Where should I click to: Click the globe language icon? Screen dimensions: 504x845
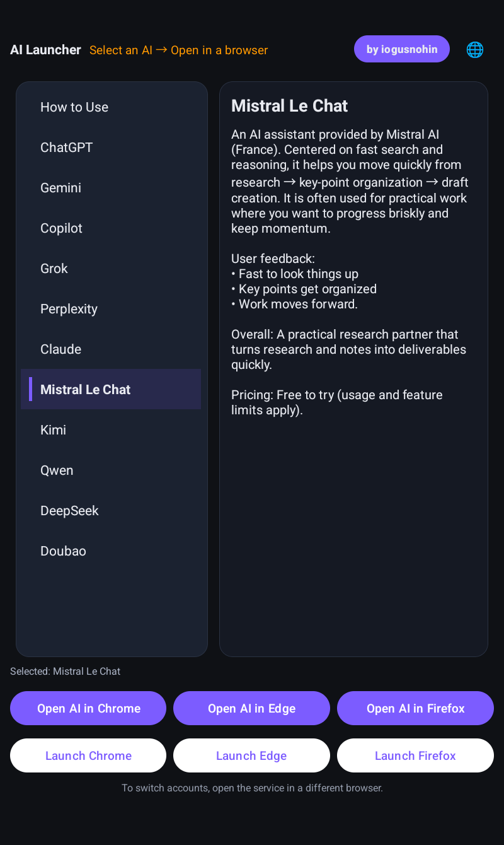pos(475,49)
